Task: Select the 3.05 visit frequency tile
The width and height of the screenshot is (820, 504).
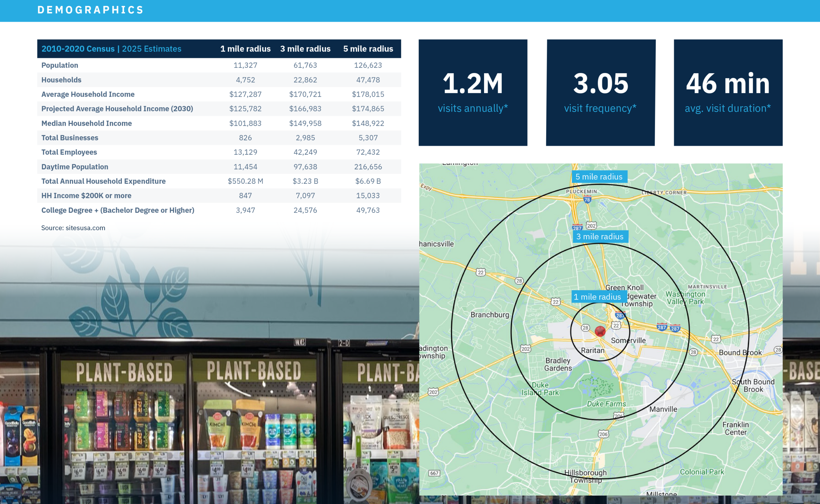Action: (601, 93)
